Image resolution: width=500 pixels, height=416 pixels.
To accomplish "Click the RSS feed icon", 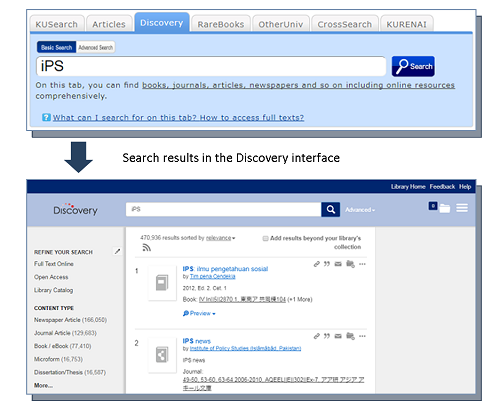I will point(147,247).
